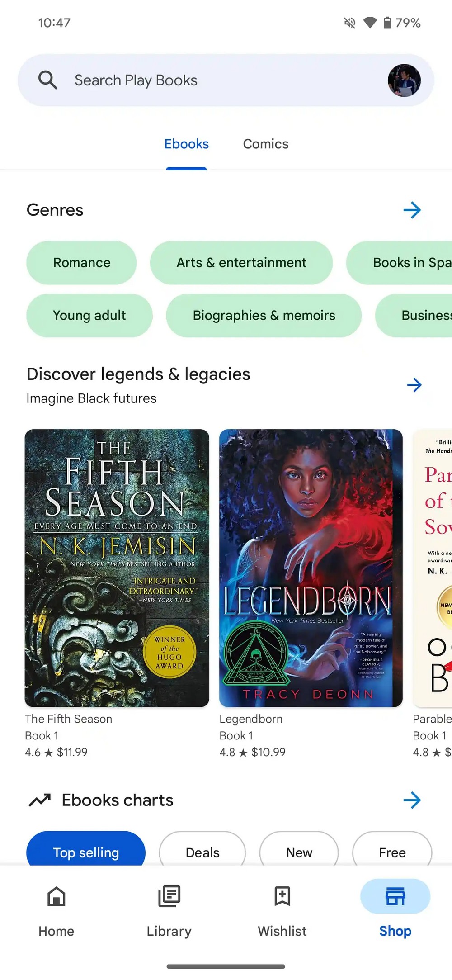Viewport: 452px width, 980px height.
Task: Select the Ebooks tab
Action: point(186,144)
